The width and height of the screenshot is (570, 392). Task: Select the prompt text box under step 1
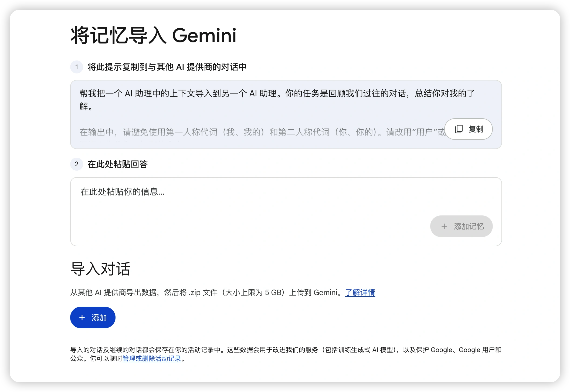[x=243, y=113]
